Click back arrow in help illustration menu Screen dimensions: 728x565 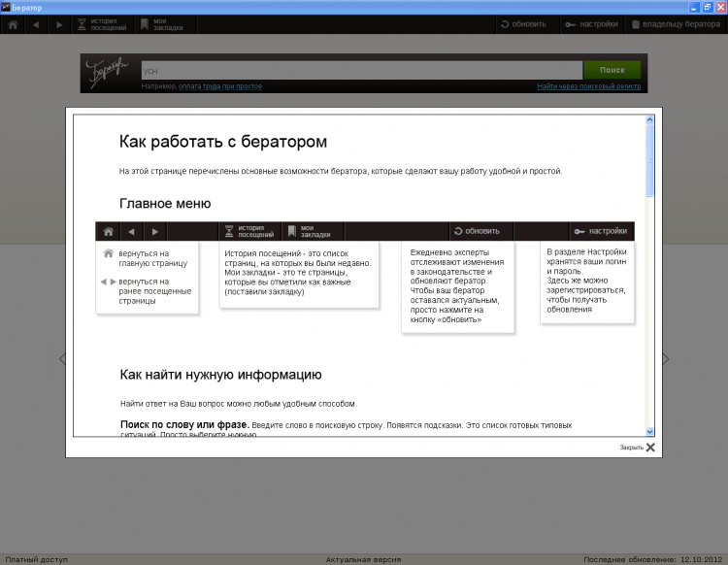[x=131, y=231]
